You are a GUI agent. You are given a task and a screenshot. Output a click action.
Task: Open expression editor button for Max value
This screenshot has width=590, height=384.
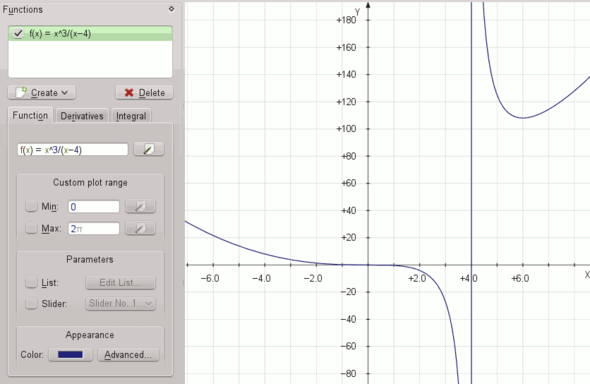coord(140,228)
